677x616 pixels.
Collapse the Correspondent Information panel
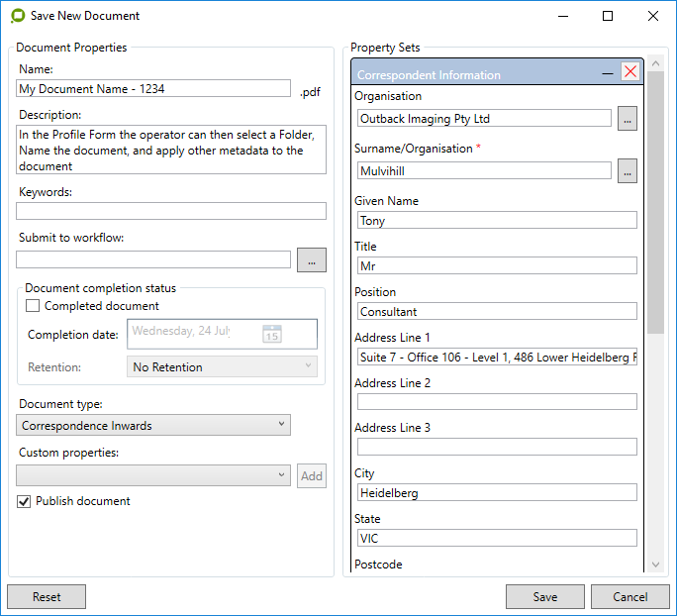608,73
